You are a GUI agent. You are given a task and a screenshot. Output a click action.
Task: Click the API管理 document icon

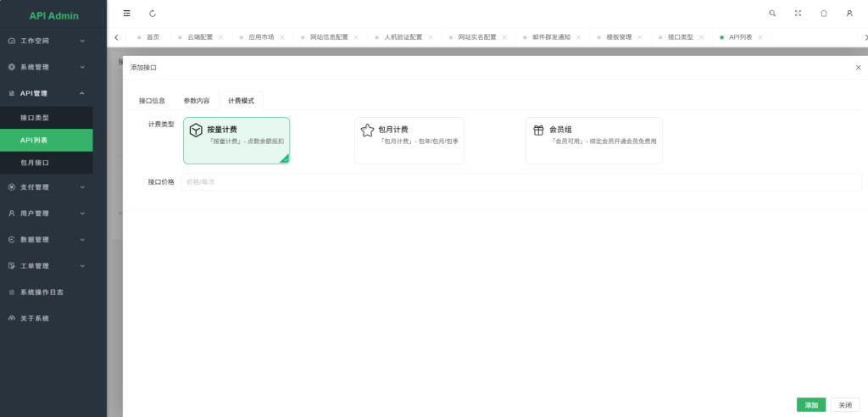click(12, 93)
